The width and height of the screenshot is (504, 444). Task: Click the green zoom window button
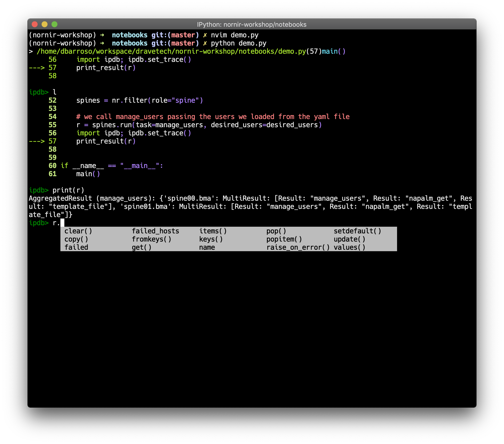click(x=54, y=24)
